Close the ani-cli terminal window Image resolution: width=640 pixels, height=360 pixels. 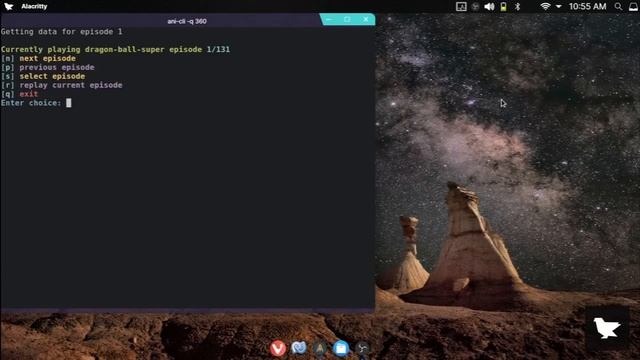coord(366,19)
